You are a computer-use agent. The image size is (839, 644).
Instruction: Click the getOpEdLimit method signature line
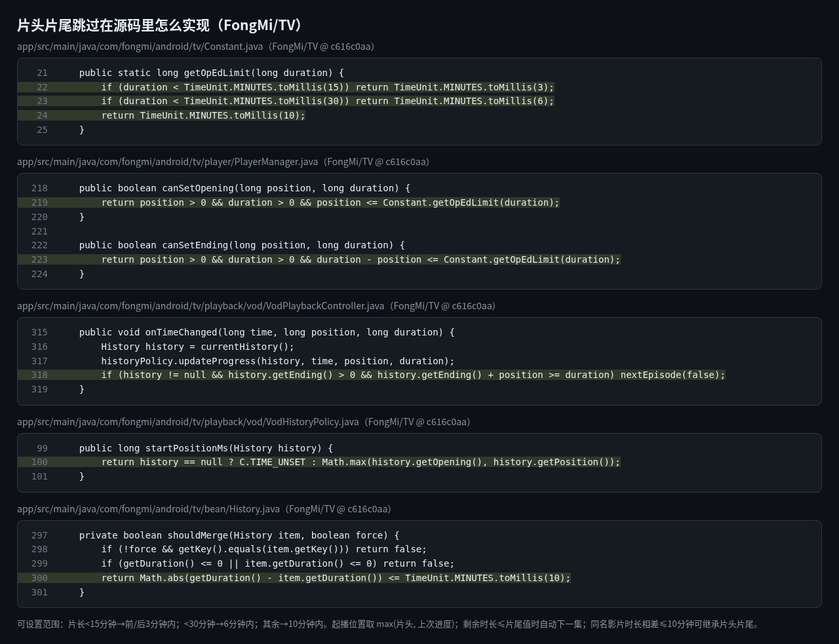(212, 73)
